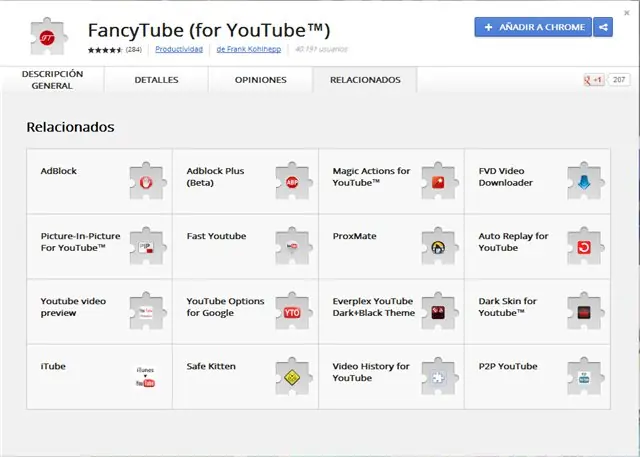640x457 pixels.
Task: Click the YTO YouTube Options icon
Action: coord(294,311)
